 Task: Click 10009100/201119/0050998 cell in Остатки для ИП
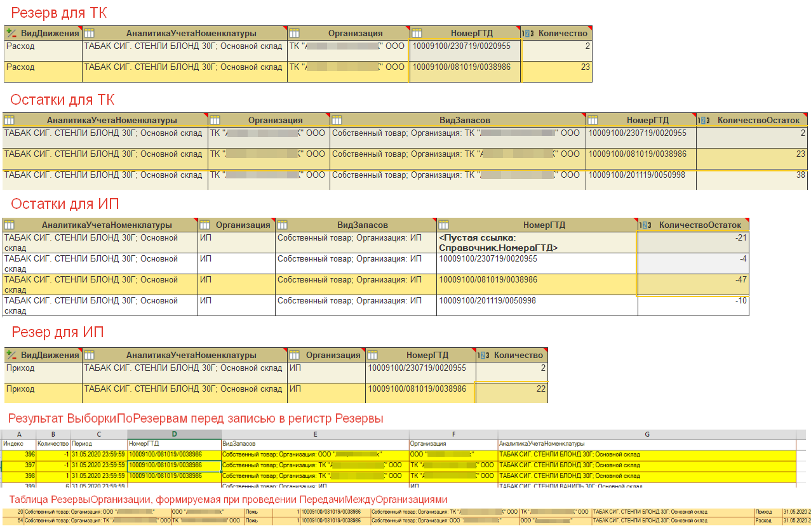coord(537,305)
